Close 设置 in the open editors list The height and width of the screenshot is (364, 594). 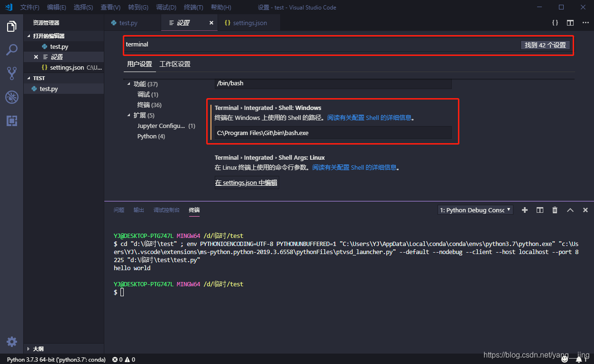pyautogui.click(x=36, y=57)
